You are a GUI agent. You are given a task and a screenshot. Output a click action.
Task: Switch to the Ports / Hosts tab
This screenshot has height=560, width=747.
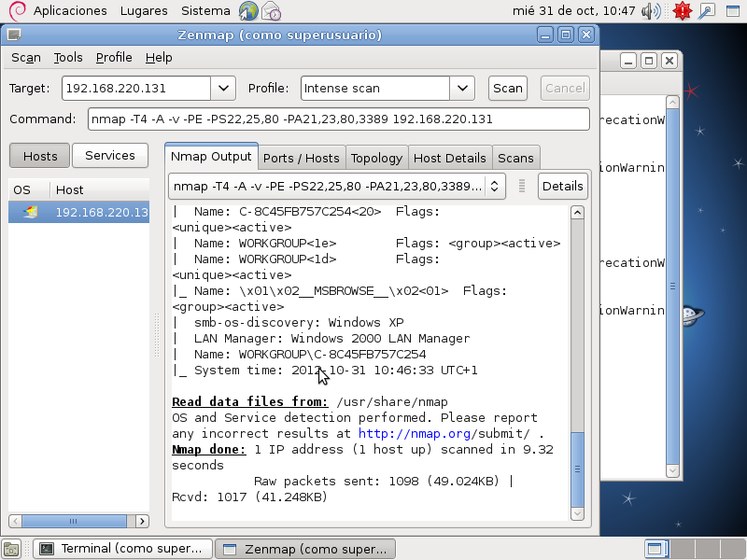tap(301, 158)
